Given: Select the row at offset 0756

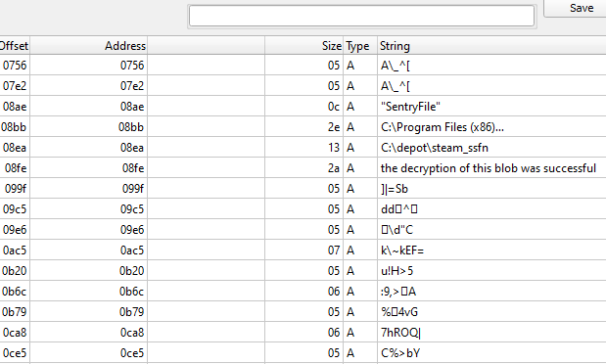Looking at the screenshot, I should point(303,65).
